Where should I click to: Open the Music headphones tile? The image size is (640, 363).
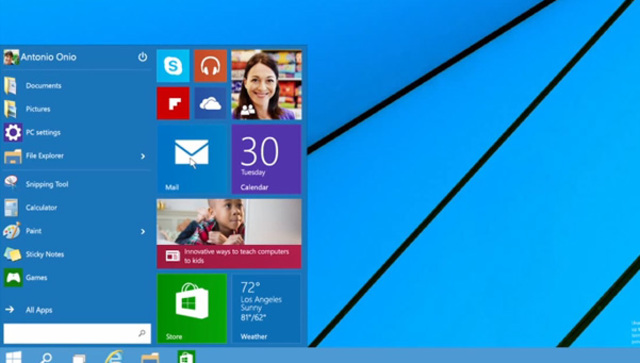(x=210, y=66)
